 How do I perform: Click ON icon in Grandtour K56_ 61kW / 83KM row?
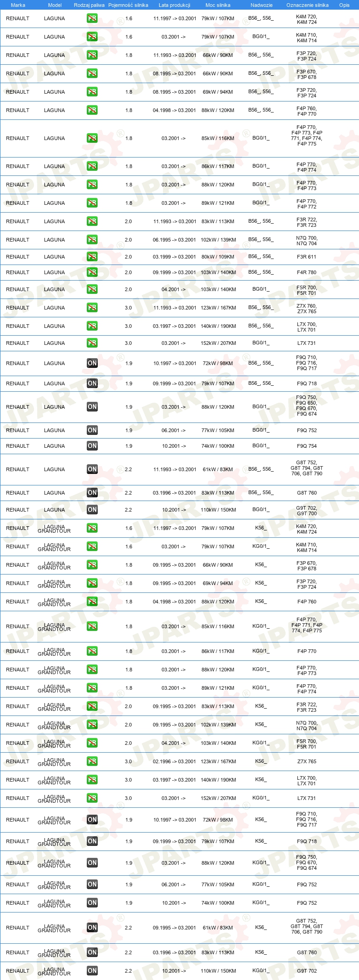point(92,928)
